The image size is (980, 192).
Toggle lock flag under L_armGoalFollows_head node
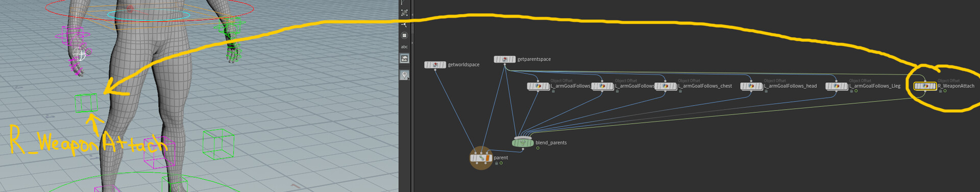[x=767, y=91]
